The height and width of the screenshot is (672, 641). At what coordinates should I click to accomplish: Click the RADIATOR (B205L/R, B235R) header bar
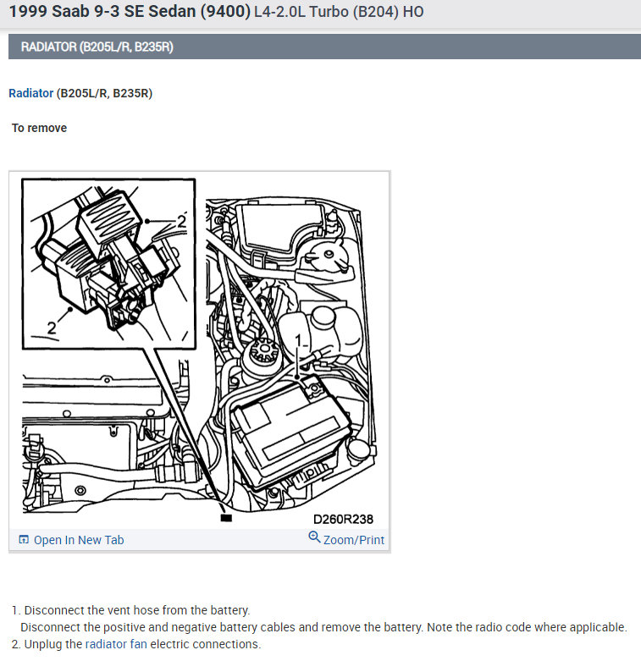tap(324, 47)
